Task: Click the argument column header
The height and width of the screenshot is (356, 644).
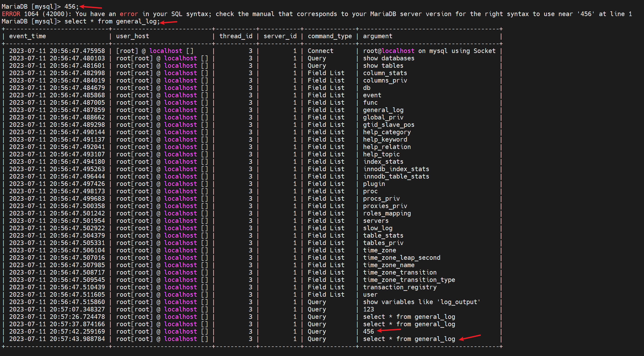Action: [378, 36]
